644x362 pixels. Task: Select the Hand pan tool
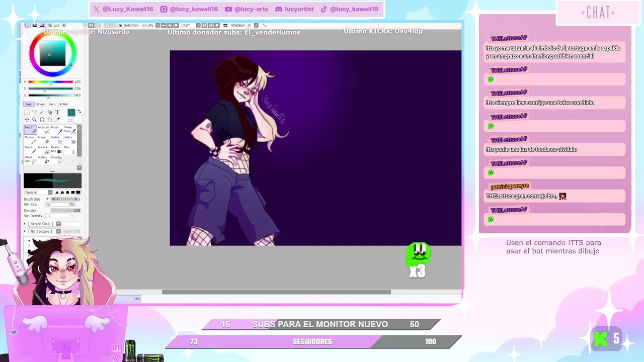coord(50,120)
